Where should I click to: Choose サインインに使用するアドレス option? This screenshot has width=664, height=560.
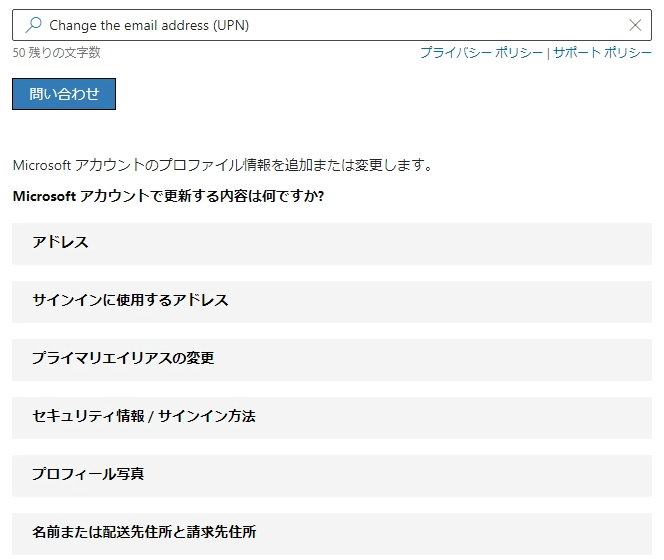click(332, 302)
